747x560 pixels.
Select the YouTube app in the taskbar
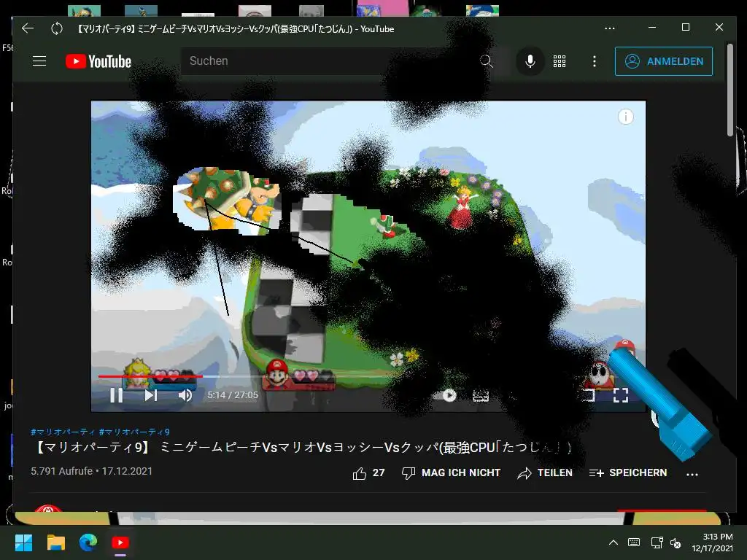pos(120,542)
